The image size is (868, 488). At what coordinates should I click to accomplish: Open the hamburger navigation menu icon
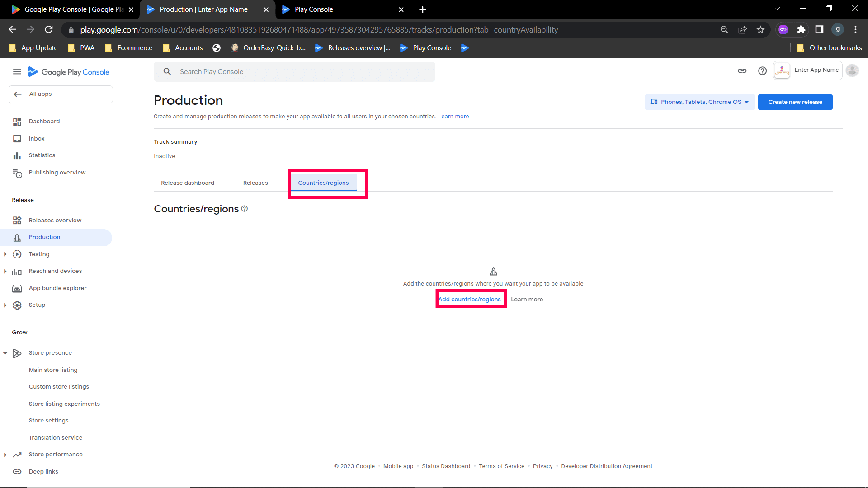click(17, 72)
